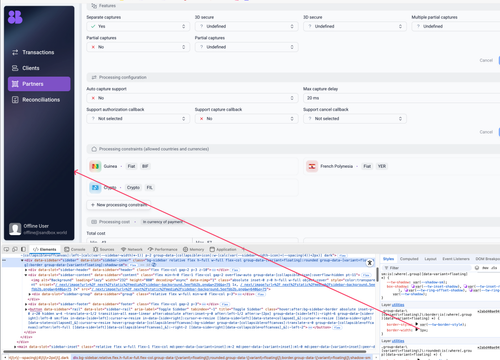Switch to DevTools Network tab
The image size is (500, 360).
tap(132, 249)
